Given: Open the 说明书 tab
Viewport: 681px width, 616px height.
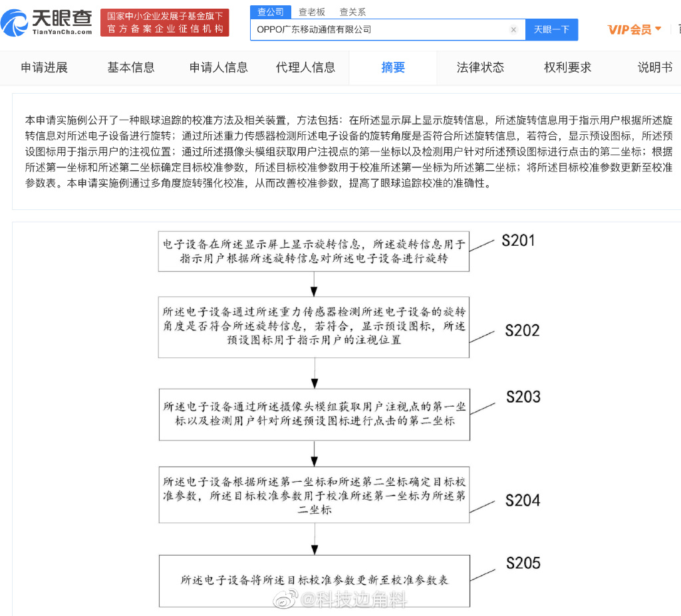Looking at the screenshot, I should coord(655,67).
